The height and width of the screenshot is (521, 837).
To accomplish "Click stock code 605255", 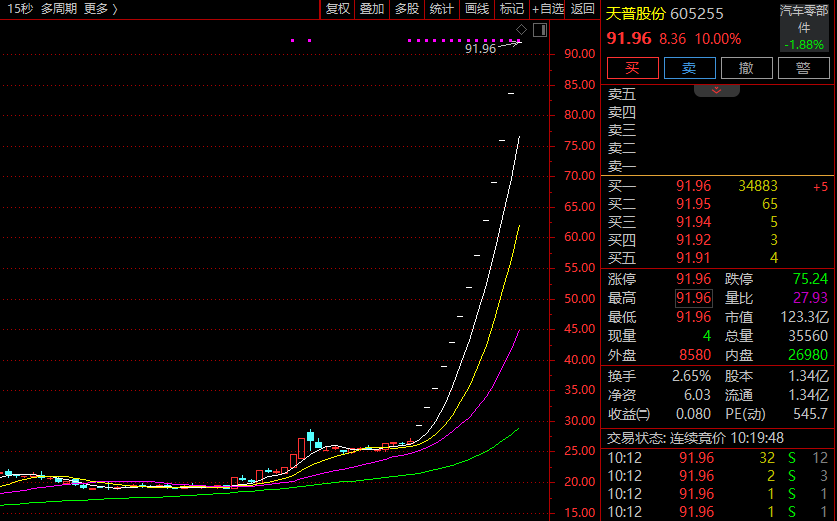I will click(x=697, y=14).
